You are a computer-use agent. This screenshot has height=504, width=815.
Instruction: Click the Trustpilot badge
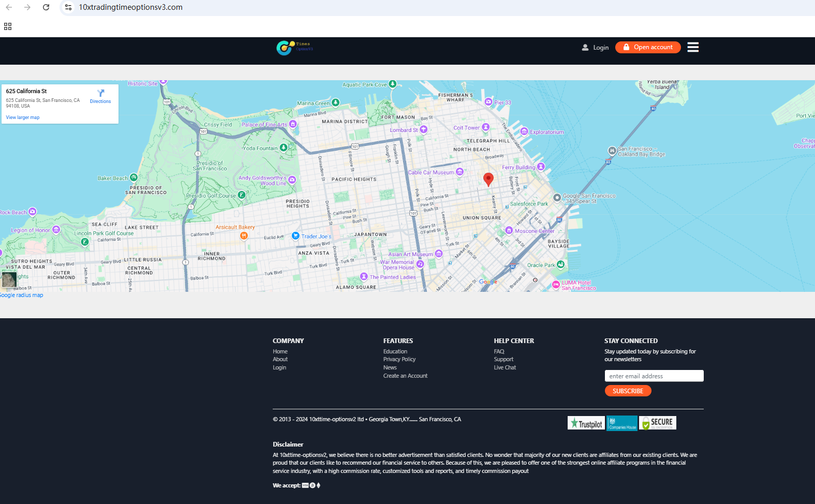(586, 423)
